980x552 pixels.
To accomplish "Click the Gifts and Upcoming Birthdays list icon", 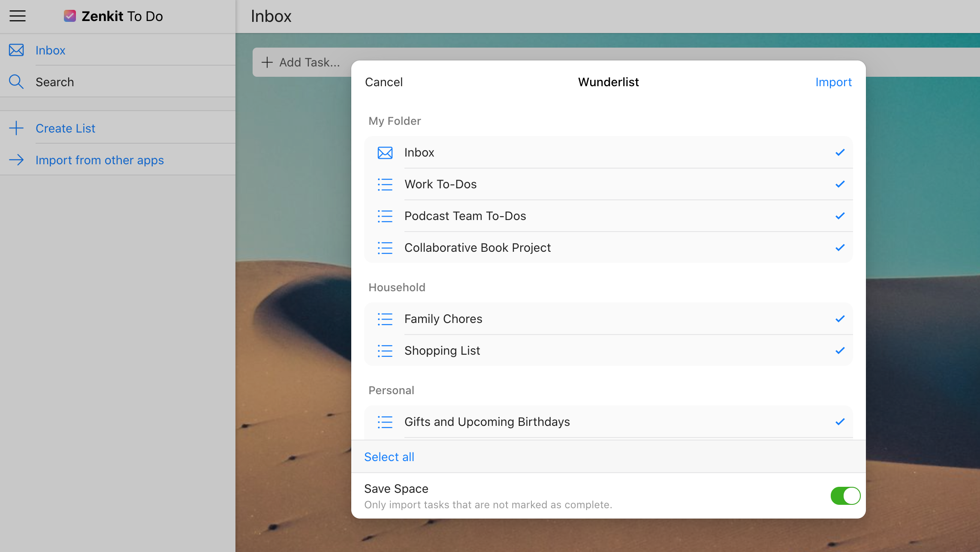I will point(386,422).
